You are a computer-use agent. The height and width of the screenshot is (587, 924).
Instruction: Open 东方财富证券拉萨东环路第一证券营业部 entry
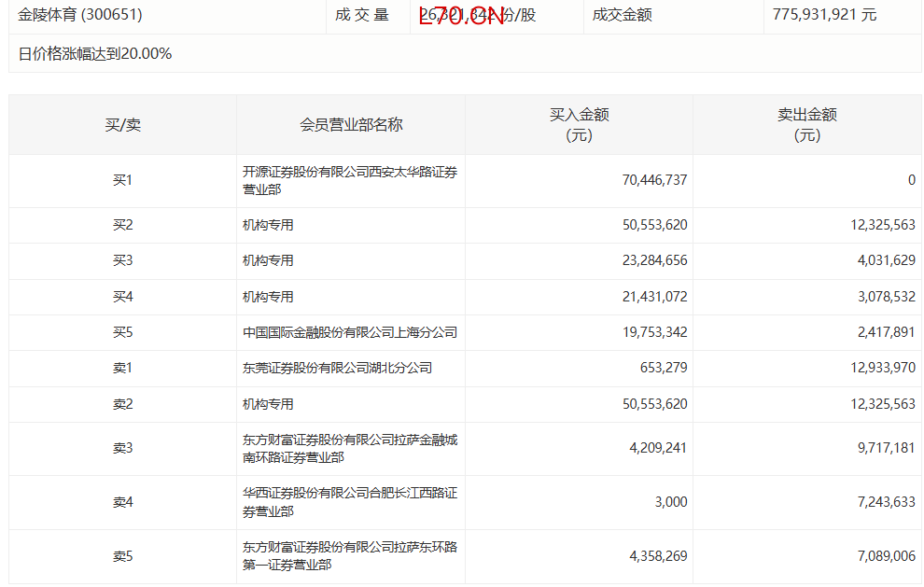coord(349,556)
